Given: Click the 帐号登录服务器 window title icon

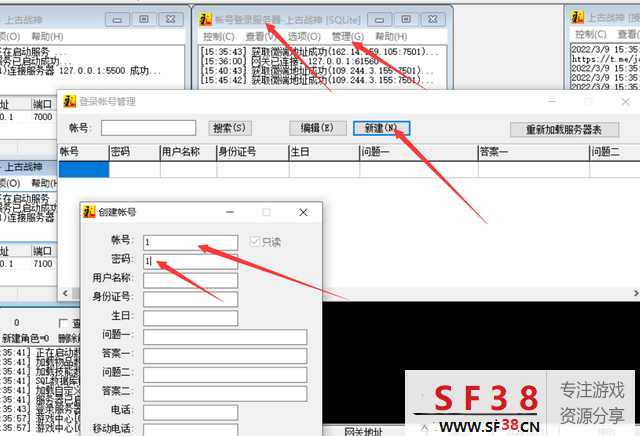Looking at the screenshot, I should (205, 19).
